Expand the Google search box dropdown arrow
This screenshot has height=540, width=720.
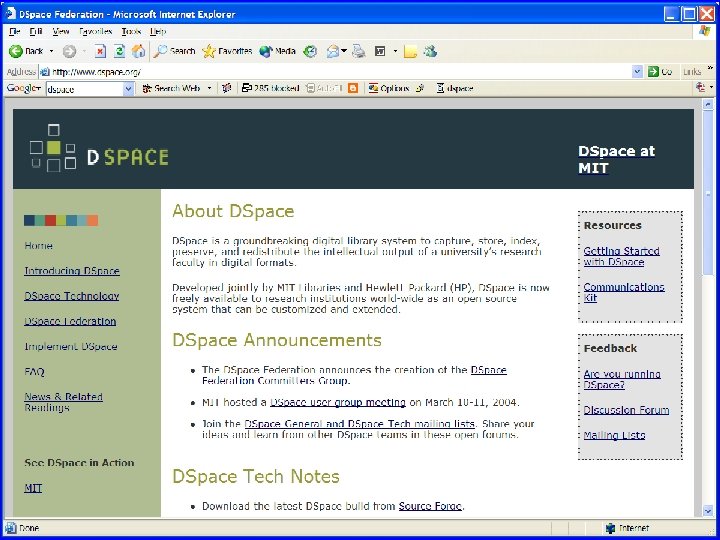pos(129,89)
